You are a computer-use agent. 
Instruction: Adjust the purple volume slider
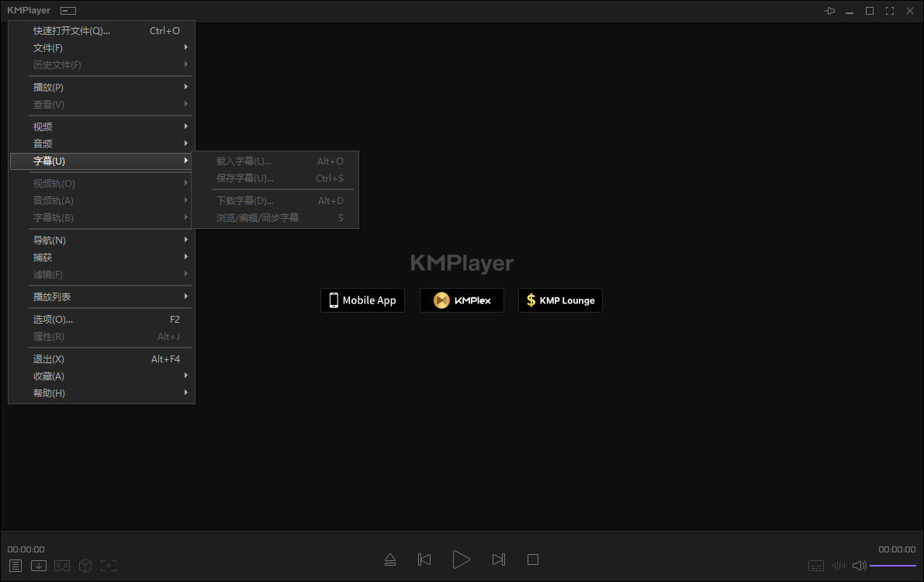(x=893, y=566)
